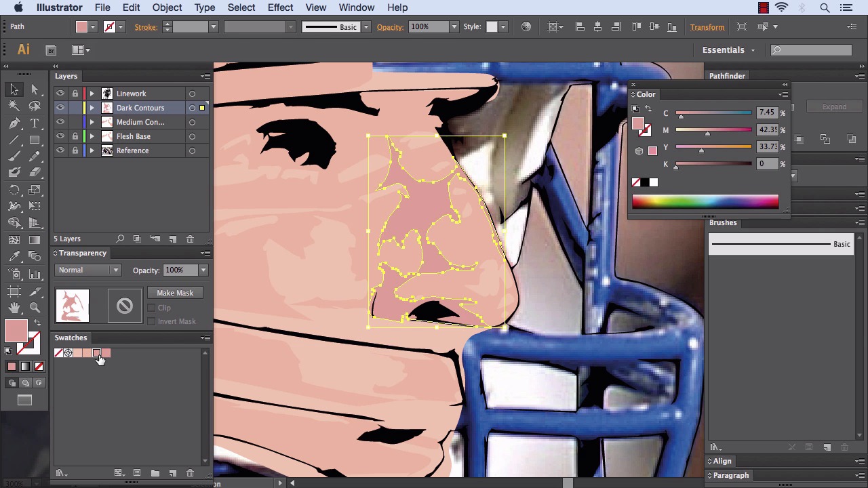Select the Hand tool
The width and height of the screenshot is (868, 488).
click(14, 308)
